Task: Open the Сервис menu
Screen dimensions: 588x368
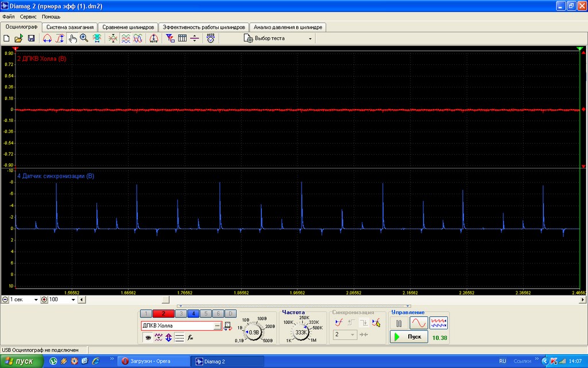Action: pos(28,17)
